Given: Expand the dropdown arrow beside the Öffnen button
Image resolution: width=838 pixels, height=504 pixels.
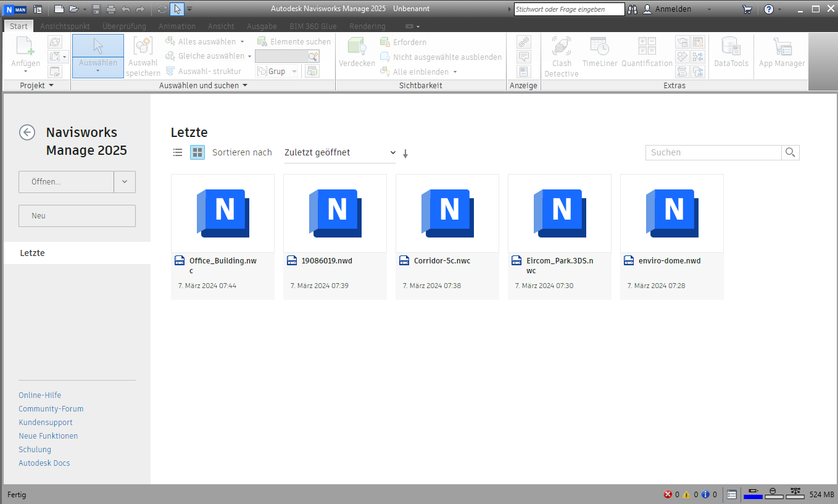Looking at the screenshot, I should pos(125,182).
